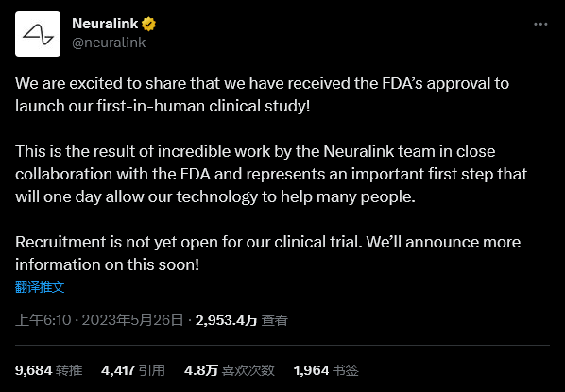Click the phrase "first-in-human clinical study!"

coord(203,107)
